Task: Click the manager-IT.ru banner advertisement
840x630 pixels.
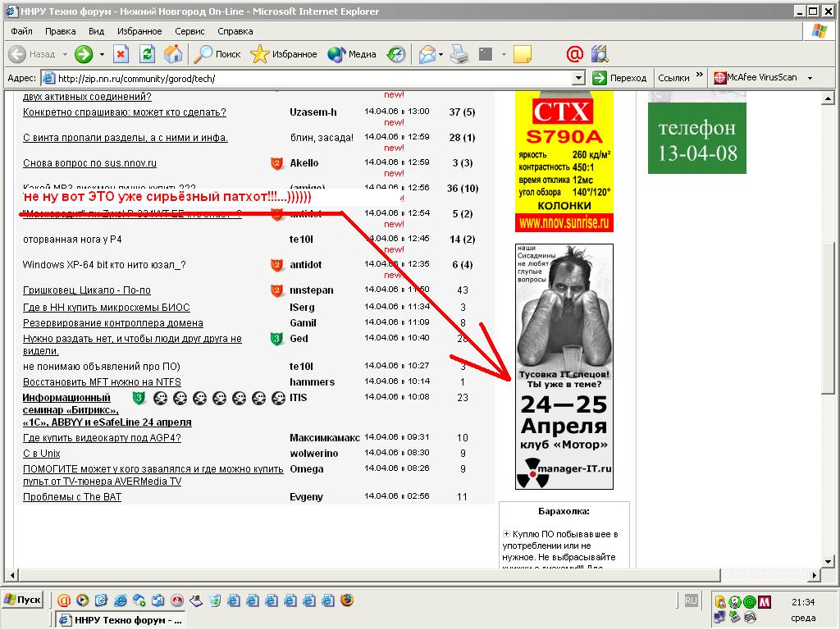Action: 564,367
